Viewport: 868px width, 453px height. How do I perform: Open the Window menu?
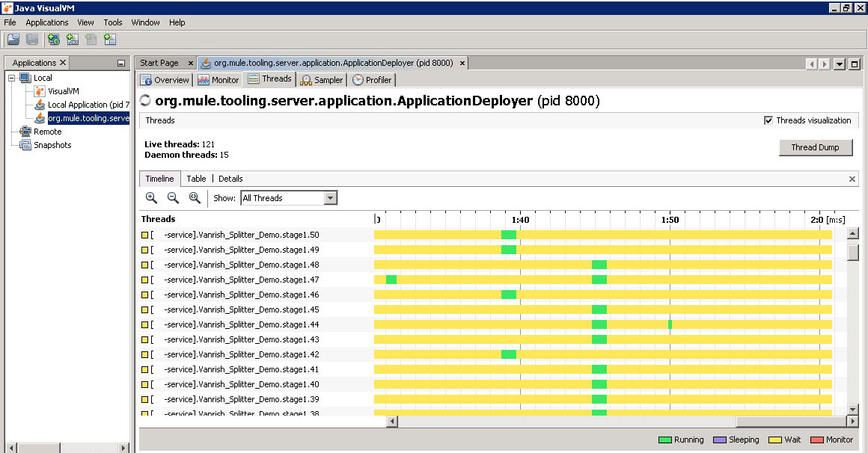tap(146, 22)
